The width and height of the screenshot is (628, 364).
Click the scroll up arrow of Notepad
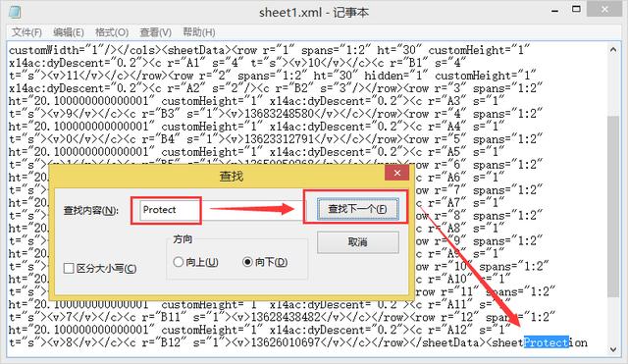pyautogui.click(x=613, y=50)
